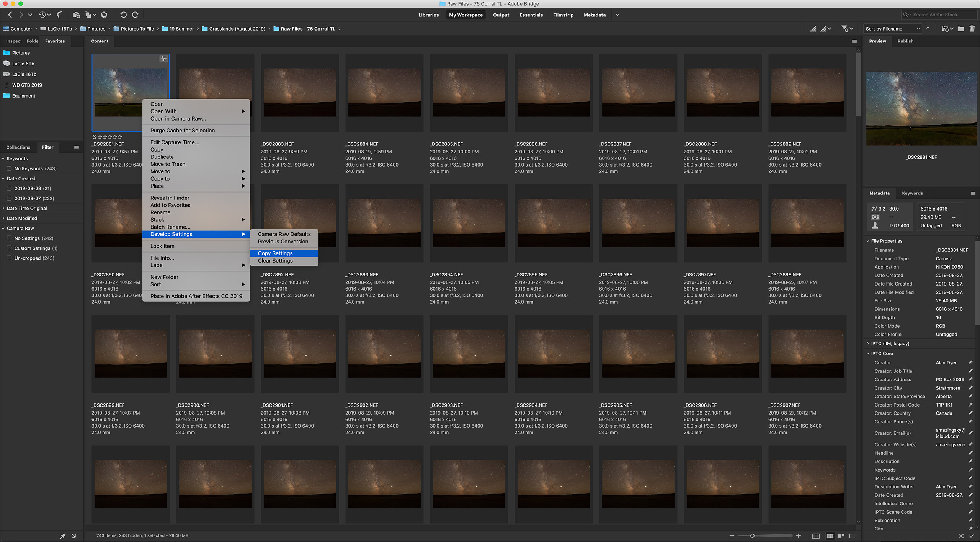The width and height of the screenshot is (980, 542).
Task: Adjust the thumbnail size slider handle
Action: point(752,536)
